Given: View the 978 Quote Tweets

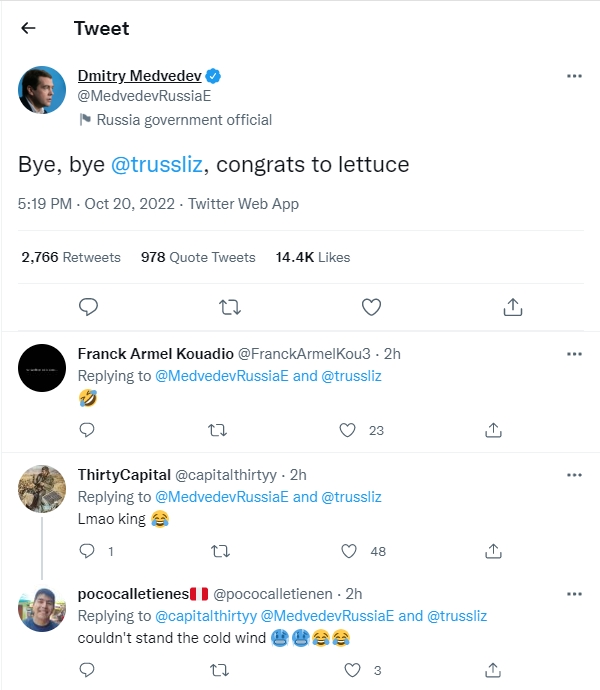Looking at the screenshot, I should pos(198,257).
